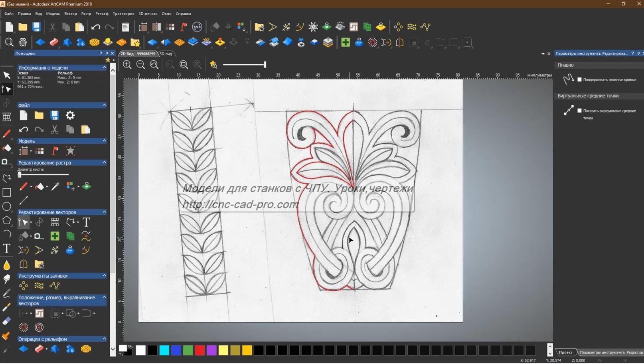Screen dimensions: 644x364
Task: Open the gear settings icon in Файл panel
Action: tap(70, 115)
